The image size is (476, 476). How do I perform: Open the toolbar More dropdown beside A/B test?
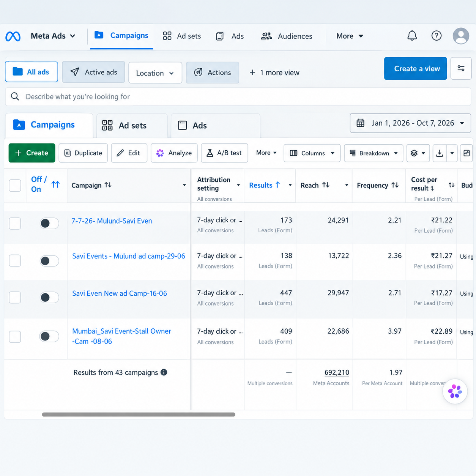pyautogui.click(x=266, y=153)
